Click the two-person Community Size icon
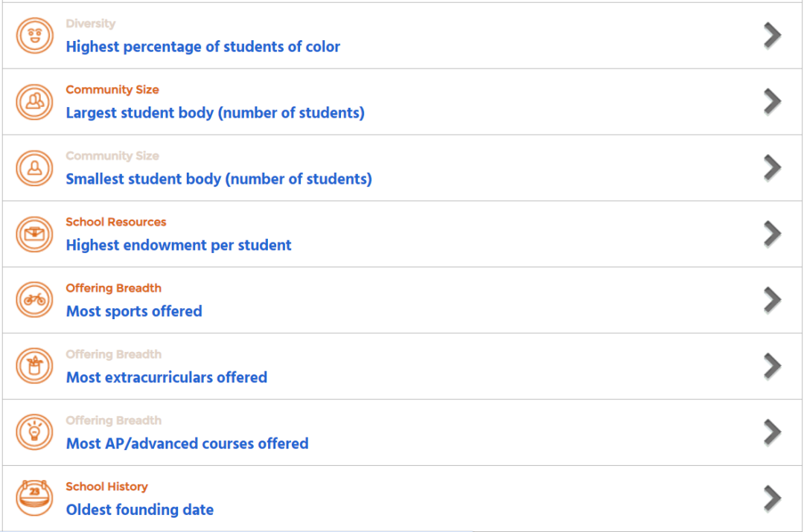 click(x=35, y=102)
